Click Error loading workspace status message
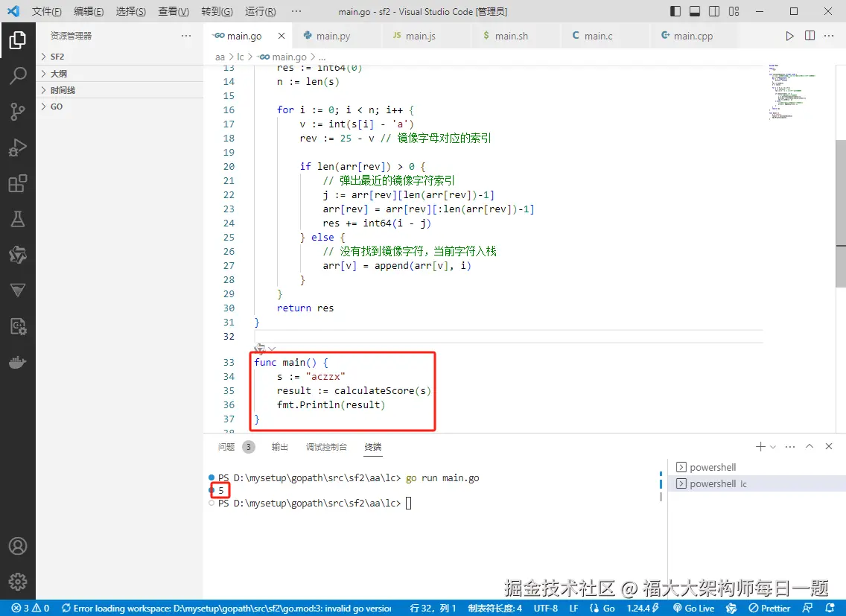The height and width of the screenshot is (616, 846). pyautogui.click(x=226, y=608)
